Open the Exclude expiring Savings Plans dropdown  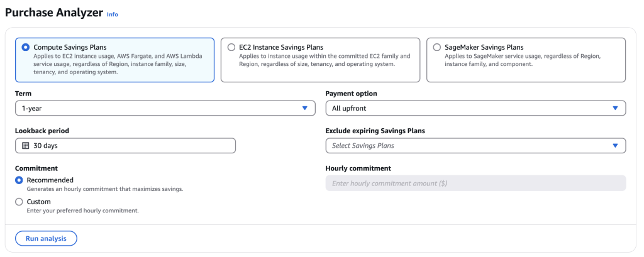point(475,146)
